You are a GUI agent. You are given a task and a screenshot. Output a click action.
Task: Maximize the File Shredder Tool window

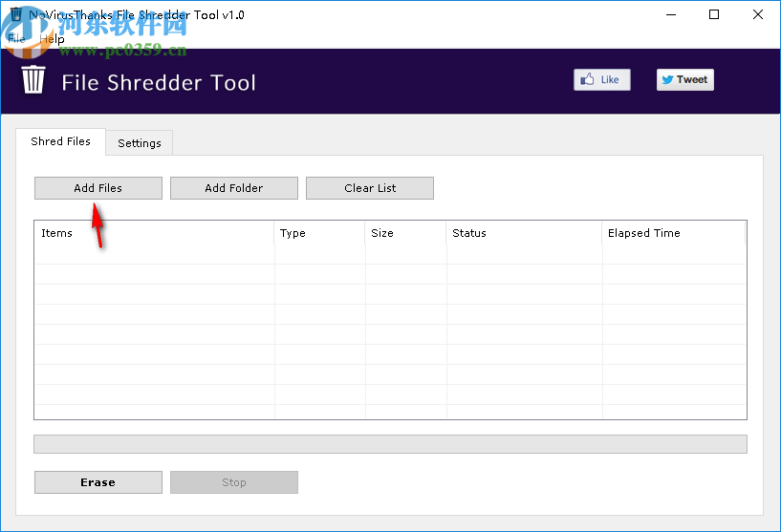(x=714, y=15)
